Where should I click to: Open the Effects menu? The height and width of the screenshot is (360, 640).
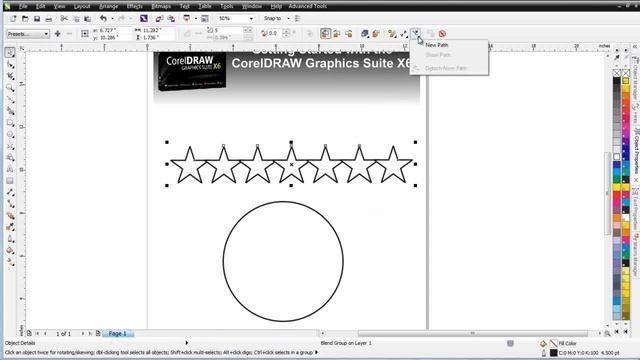(x=134, y=6)
